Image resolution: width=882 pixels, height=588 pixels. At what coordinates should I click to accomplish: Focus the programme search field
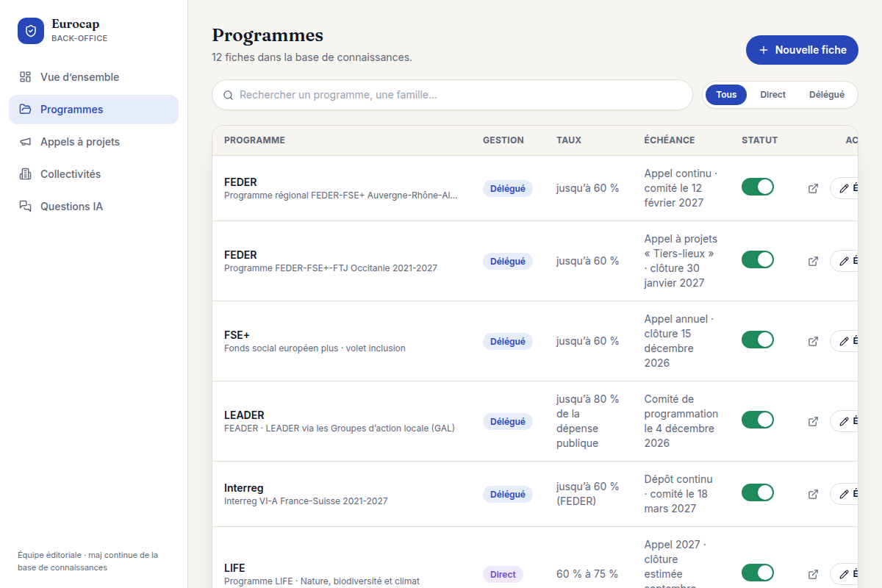click(452, 95)
